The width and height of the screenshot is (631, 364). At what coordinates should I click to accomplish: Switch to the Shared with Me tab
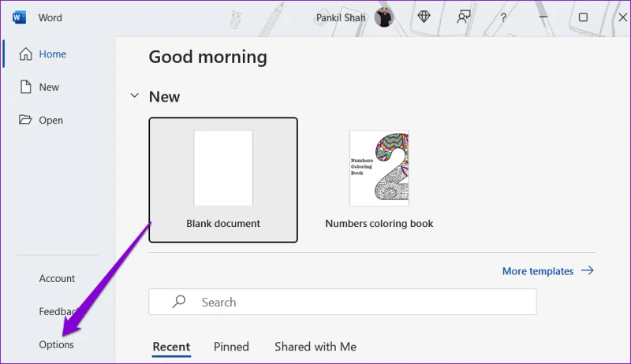click(x=315, y=347)
